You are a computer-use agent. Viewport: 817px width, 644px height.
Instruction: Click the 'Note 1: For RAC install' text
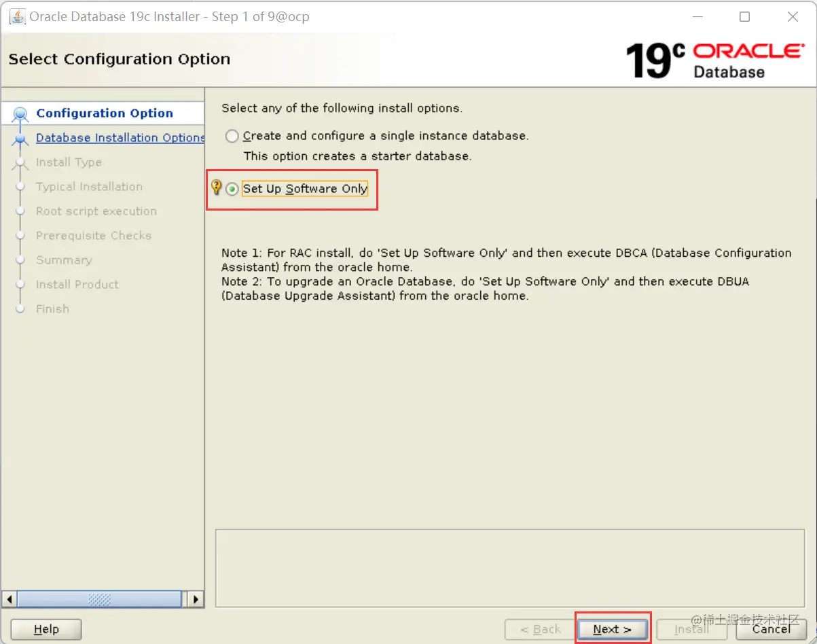click(507, 260)
